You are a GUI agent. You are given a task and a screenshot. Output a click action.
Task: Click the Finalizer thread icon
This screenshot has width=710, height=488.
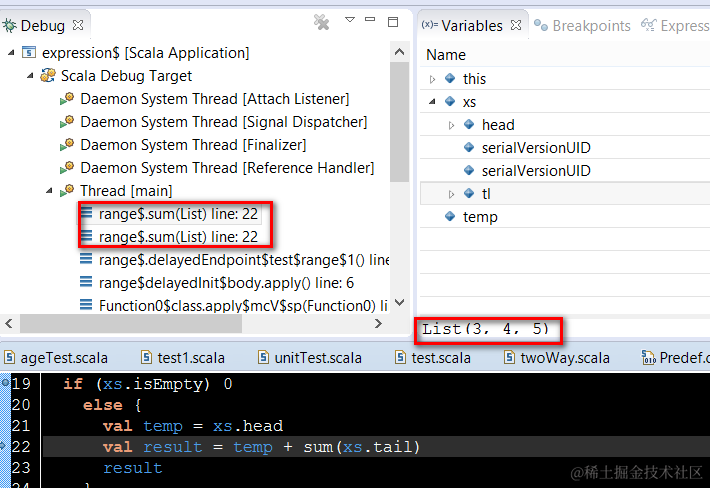click(x=67, y=145)
